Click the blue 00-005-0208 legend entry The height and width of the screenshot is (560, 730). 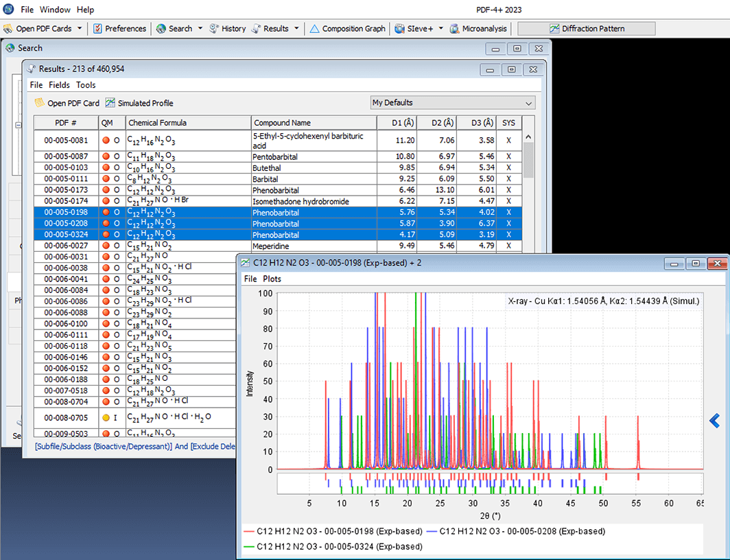[x=516, y=531]
